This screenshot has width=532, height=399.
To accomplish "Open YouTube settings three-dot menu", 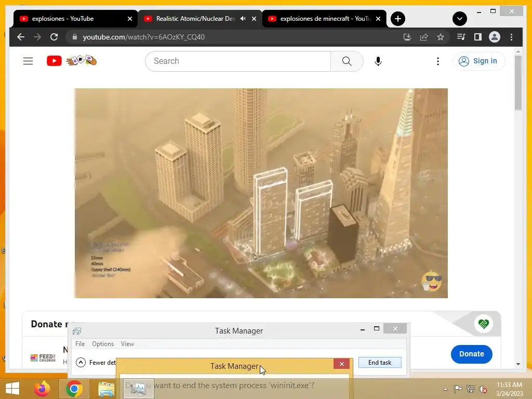I will point(437,61).
